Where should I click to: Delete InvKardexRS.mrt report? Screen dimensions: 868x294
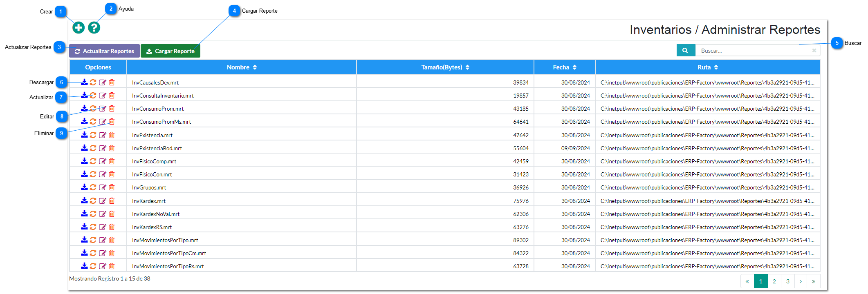point(112,227)
